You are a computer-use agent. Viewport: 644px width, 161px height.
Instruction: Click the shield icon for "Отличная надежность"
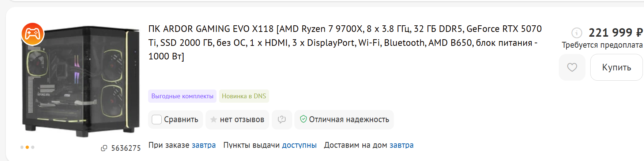(303, 119)
